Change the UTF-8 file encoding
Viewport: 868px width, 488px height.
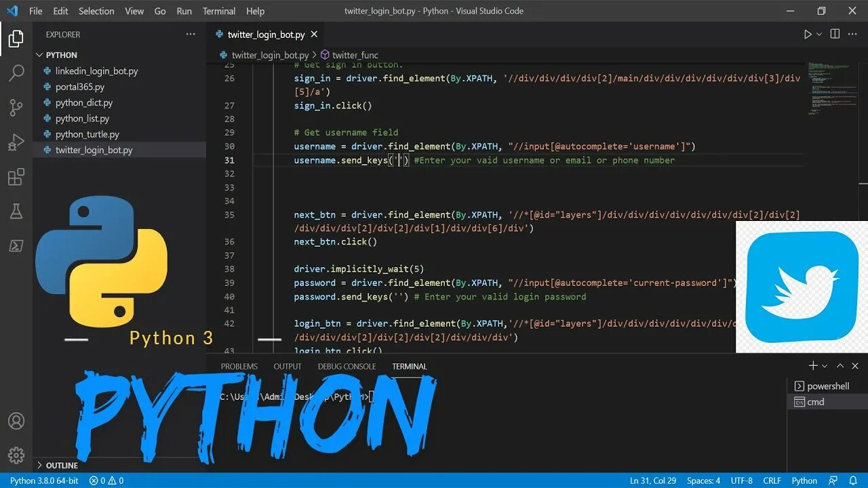click(x=742, y=481)
